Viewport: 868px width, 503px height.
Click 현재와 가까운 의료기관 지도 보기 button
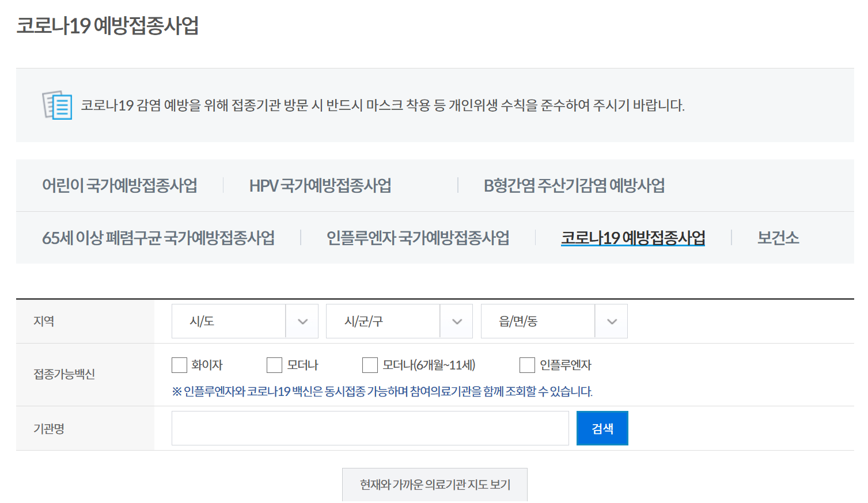click(x=434, y=485)
